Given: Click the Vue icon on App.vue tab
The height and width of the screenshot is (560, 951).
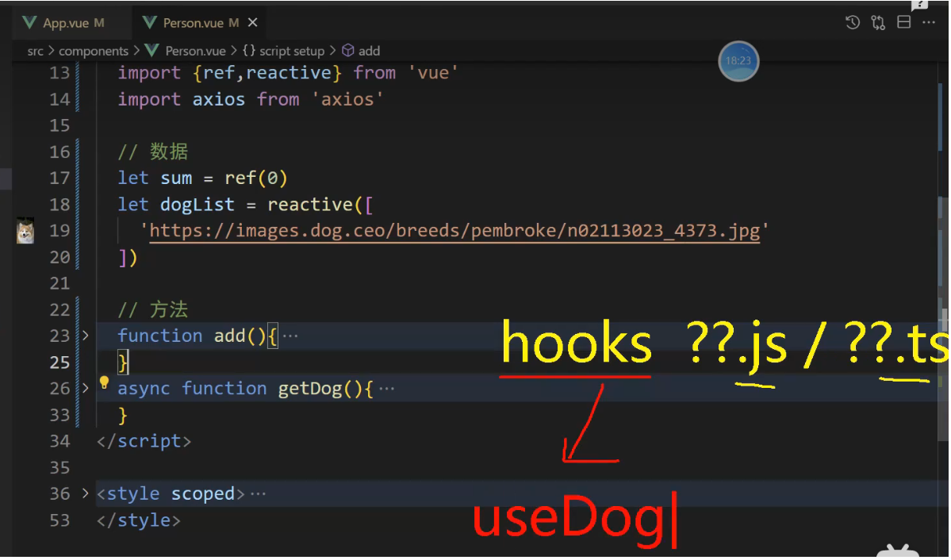Looking at the screenshot, I should pos(29,23).
